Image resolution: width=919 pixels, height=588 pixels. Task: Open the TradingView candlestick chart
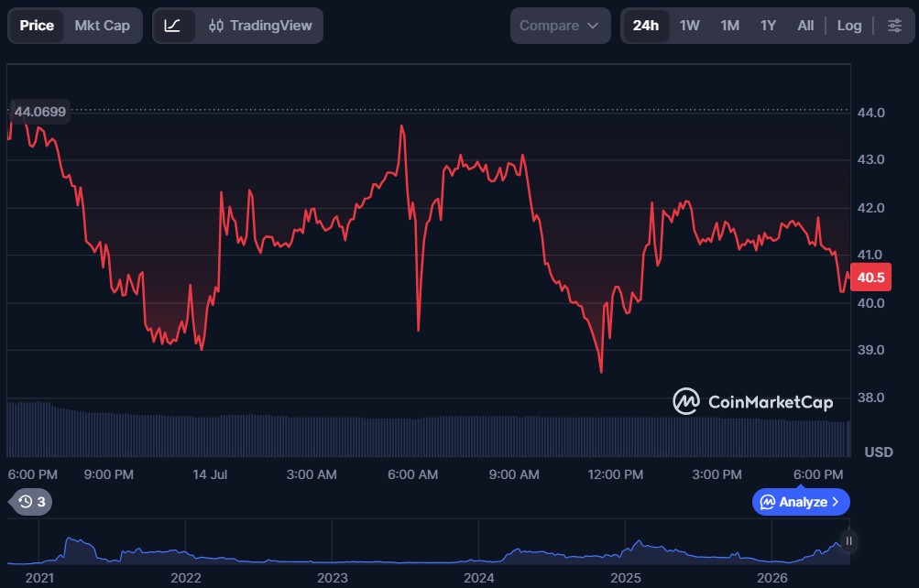[x=261, y=26]
